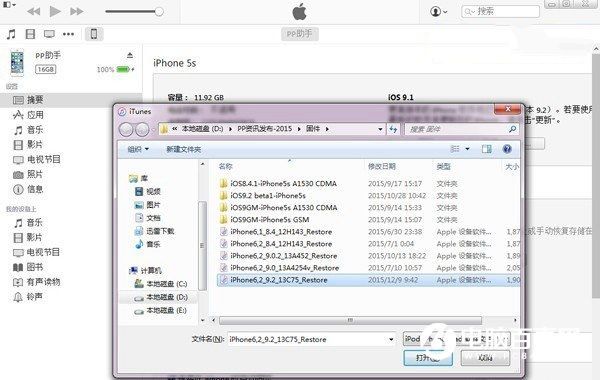600x380 pixels.
Task: Click the forward navigation button in file dialog
Action: (x=142, y=129)
